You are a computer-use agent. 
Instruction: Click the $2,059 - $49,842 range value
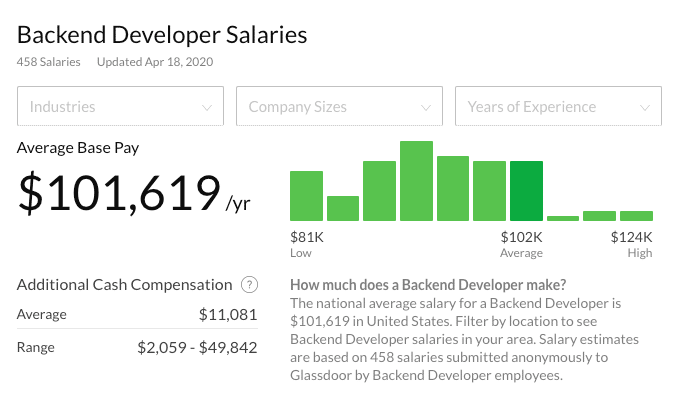click(197, 347)
